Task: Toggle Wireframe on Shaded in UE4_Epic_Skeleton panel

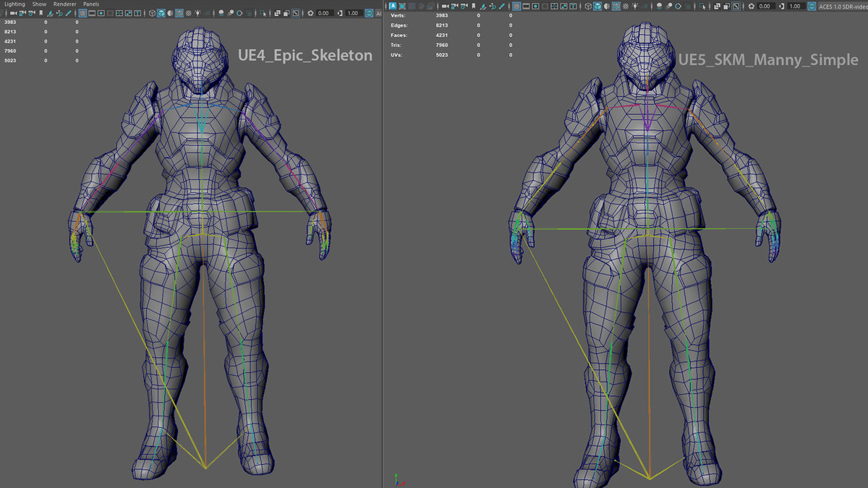Action: tap(179, 13)
